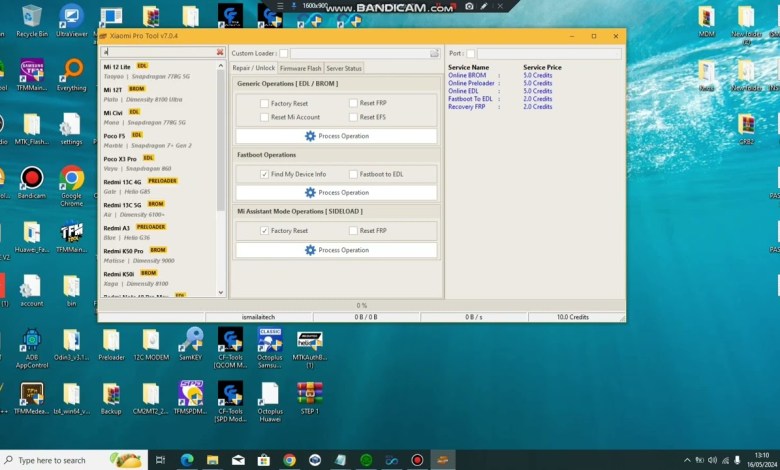Toggle the Port checkbox
The height and width of the screenshot is (470, 780).
[471, 53]
